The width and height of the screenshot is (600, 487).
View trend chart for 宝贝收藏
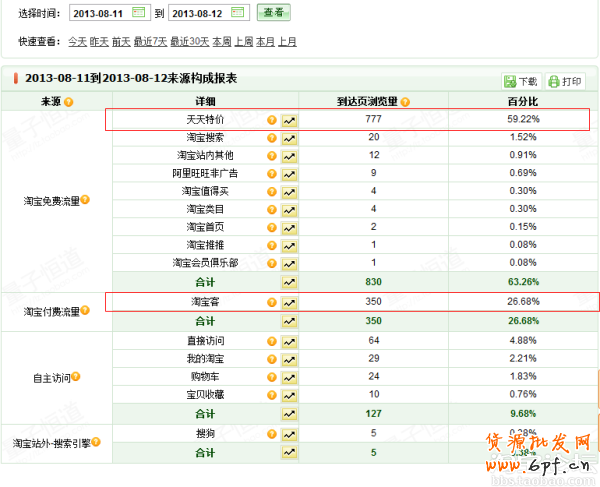289,396
